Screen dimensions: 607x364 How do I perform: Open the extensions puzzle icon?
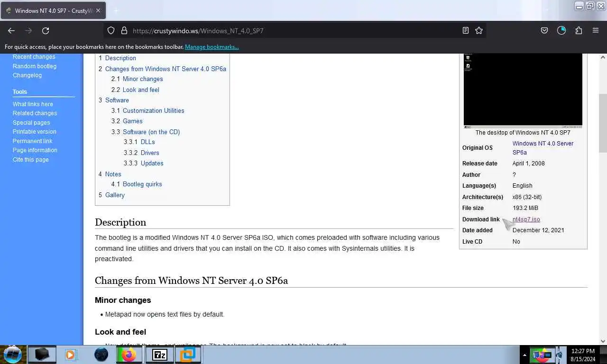[579, 30]
